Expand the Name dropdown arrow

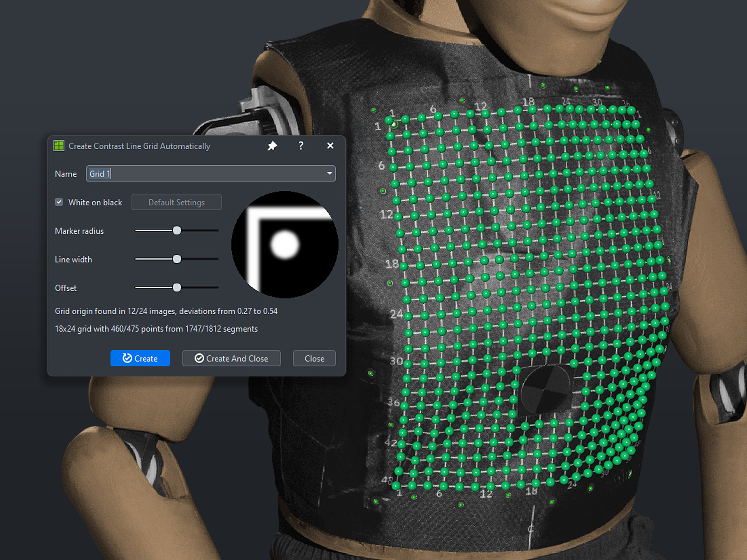[329, 173]
